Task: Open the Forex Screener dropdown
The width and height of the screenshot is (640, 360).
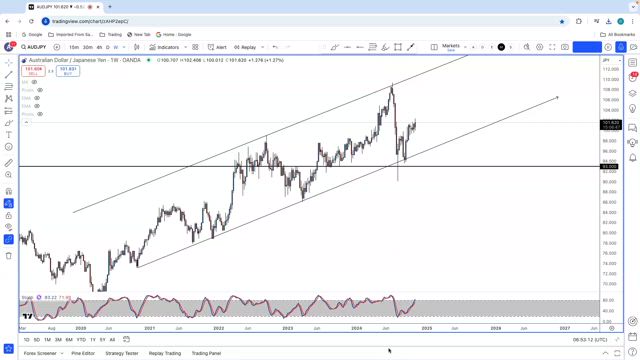Action: pyautogui.click(x=43, y=353)
